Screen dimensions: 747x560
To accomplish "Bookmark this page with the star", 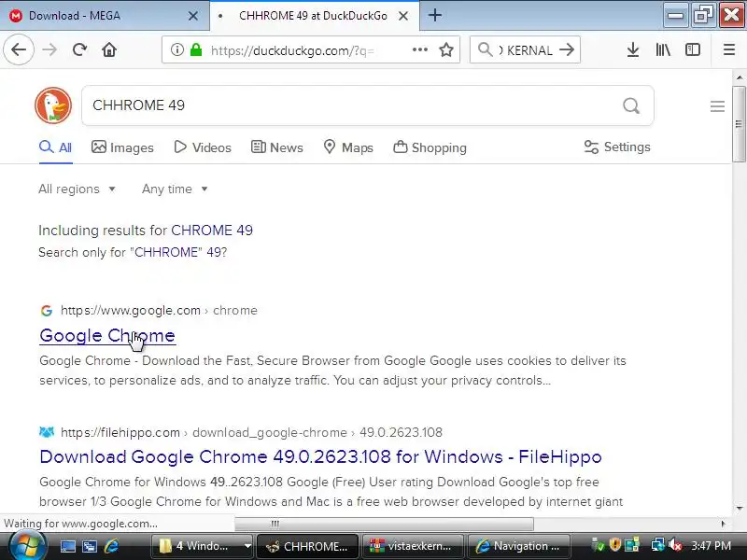I will click(446, 49).
